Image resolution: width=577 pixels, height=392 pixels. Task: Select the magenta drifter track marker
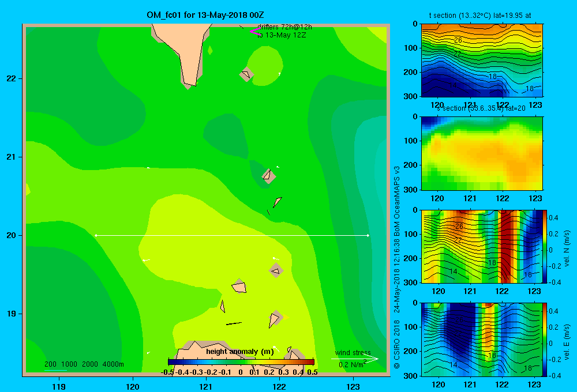click(255, 31)
